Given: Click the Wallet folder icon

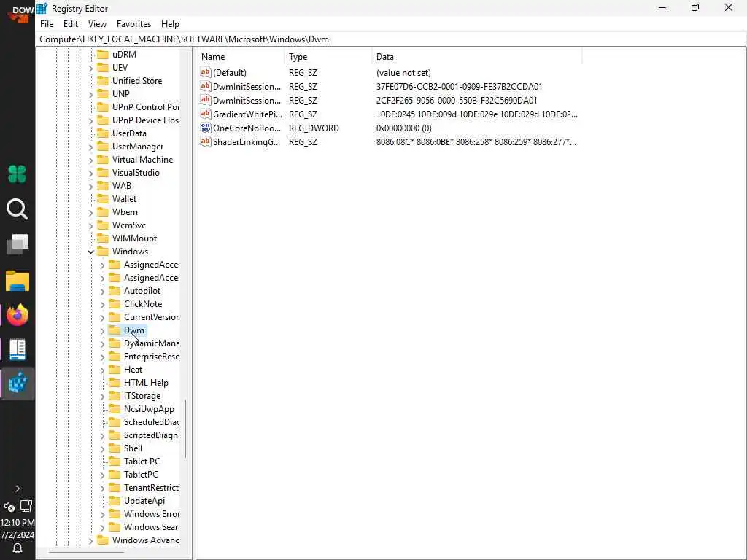Looking at the screenshot, I should [x=103, y=198].
